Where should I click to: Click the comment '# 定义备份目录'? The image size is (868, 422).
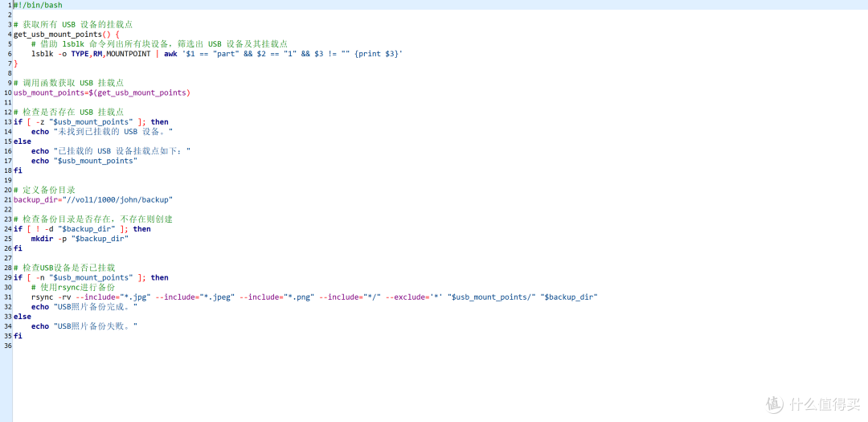(x=44, y=190)
